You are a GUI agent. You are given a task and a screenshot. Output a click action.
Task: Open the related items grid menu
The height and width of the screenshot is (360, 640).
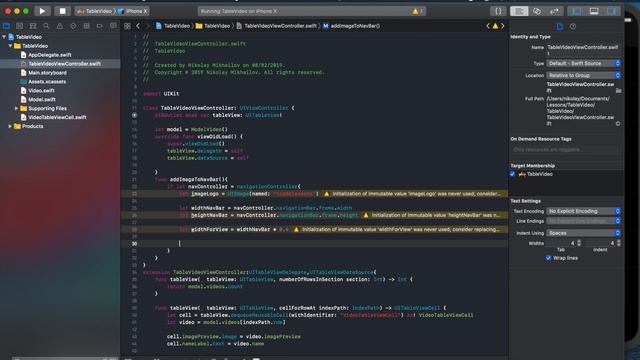[127, 26]
